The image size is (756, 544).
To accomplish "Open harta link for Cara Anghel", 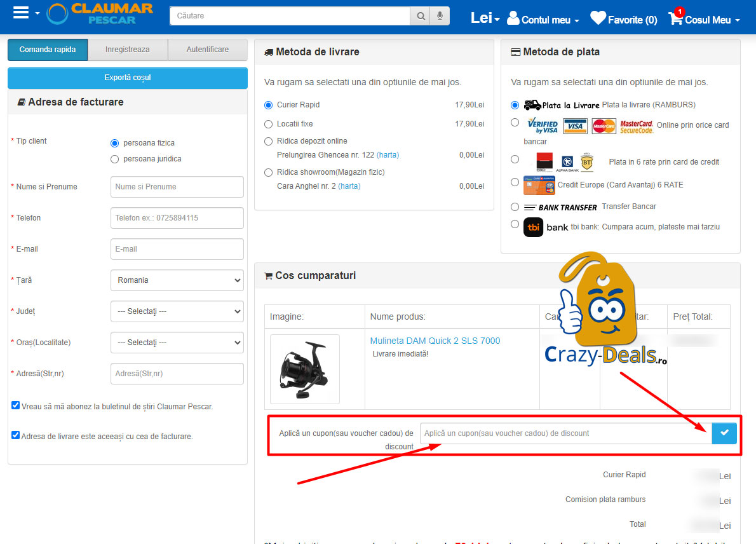I will (349, 186).
